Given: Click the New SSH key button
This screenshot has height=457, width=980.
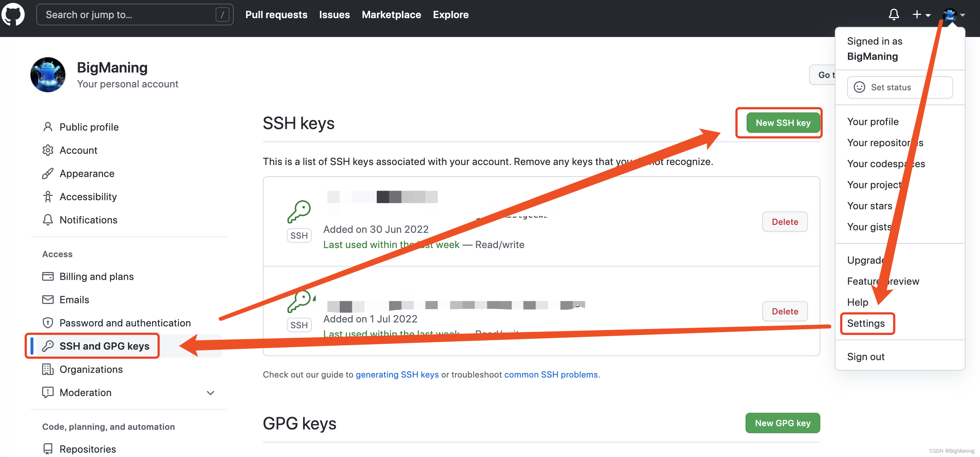Looking at the screenshot, I should point(783,123).
